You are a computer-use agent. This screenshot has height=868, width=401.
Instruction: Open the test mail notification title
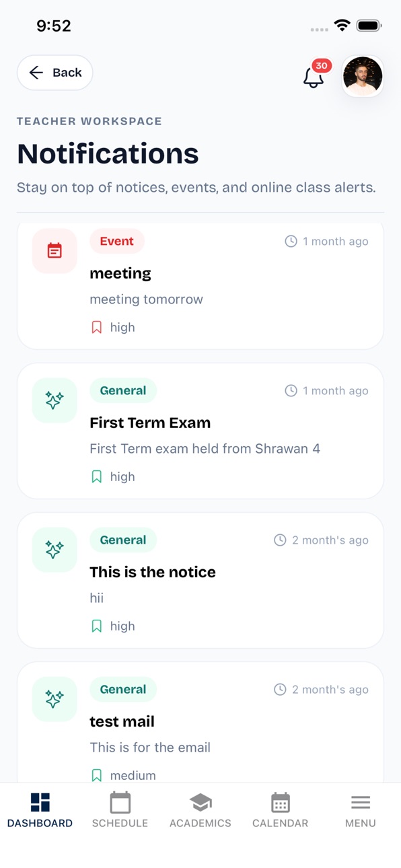[122, 722]
